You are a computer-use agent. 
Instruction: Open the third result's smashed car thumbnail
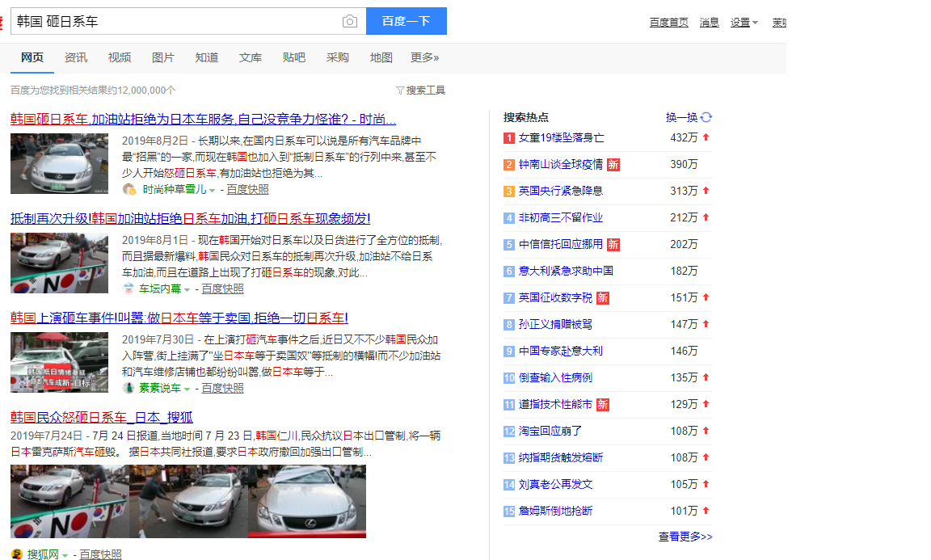[59, 362]
